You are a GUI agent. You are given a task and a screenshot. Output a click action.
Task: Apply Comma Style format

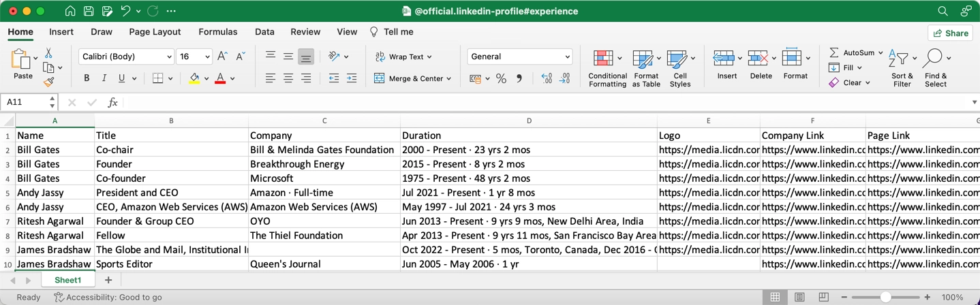[x=519, y=78]
